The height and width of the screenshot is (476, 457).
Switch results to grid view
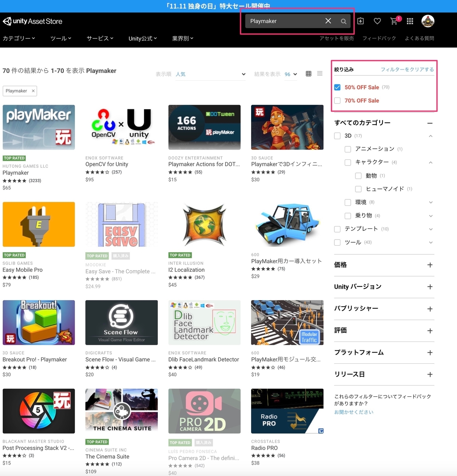[309, 74]
